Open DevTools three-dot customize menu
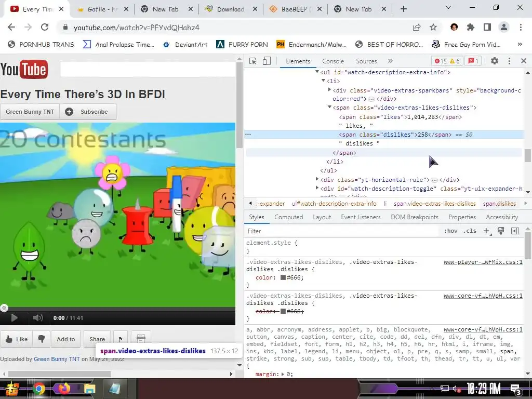532x399 pixels. coord(509,61)
